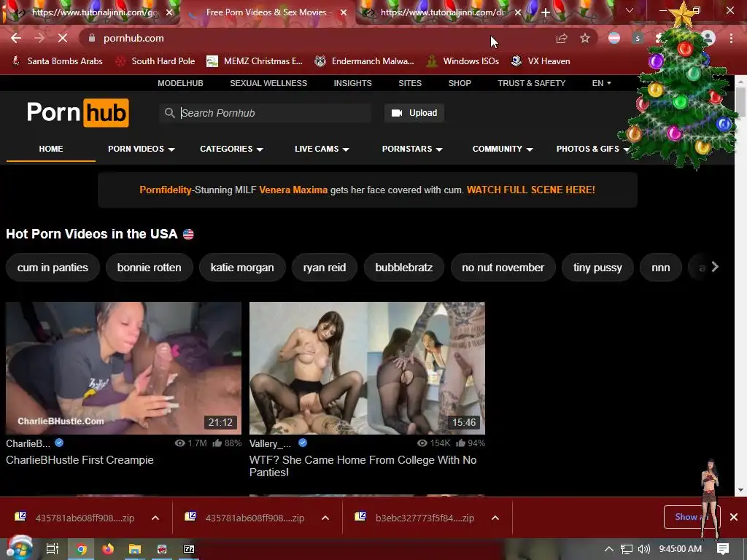Click the share page icon in address bar
747x560 pixels.
[x=562, y=38]
